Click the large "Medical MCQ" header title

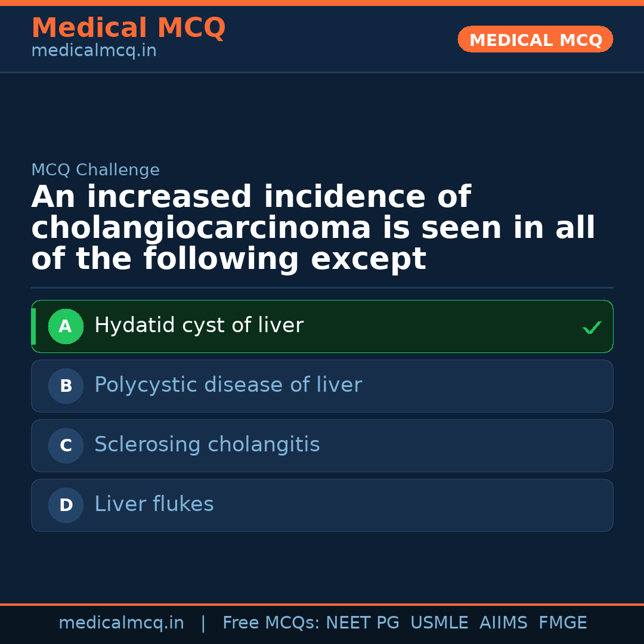coord(128,28)
